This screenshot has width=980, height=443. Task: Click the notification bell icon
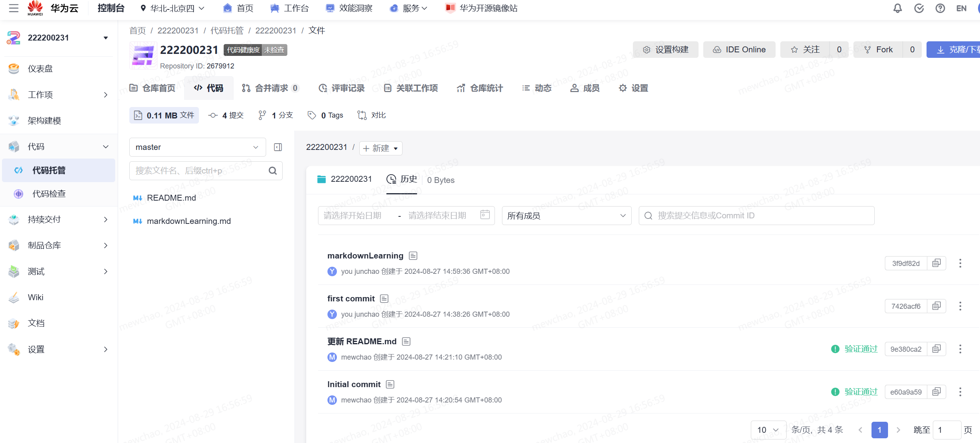click(x=897, y=8)
